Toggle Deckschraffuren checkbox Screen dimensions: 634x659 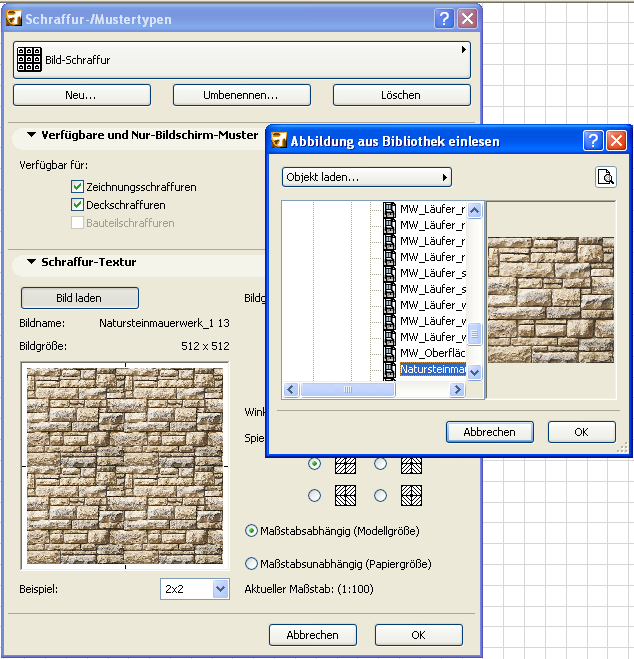[x=77, y=205]
